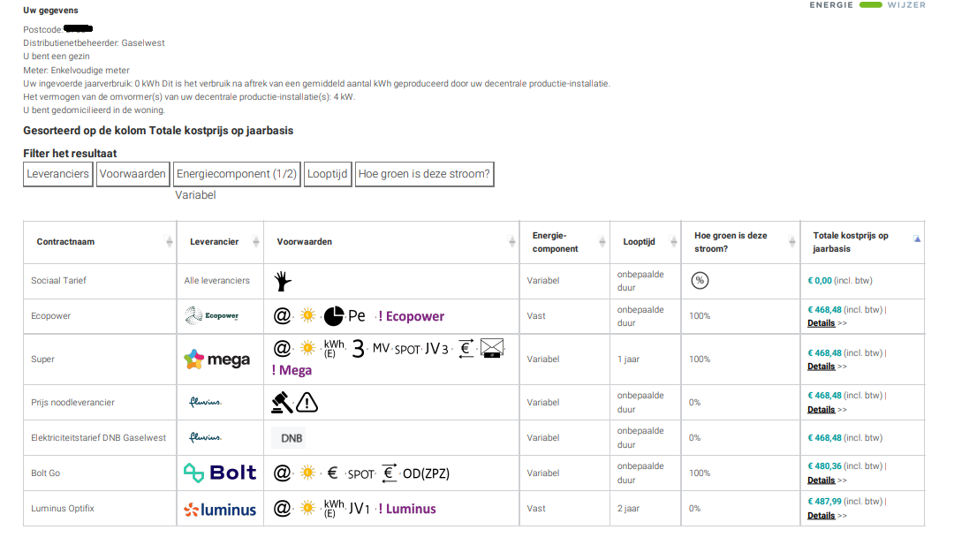
Task: Open Details link for Bolt Go
Action: click(821, 481)
